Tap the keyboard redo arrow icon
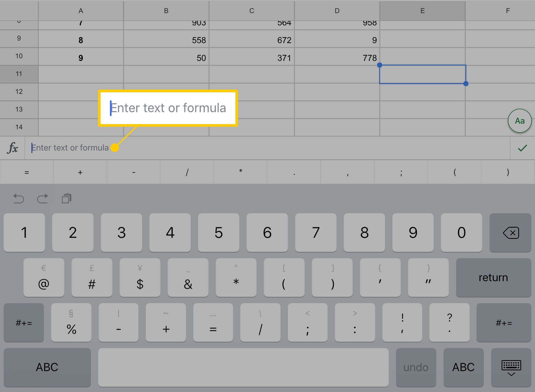The image size is (535, 392). (x=43, y=199)
